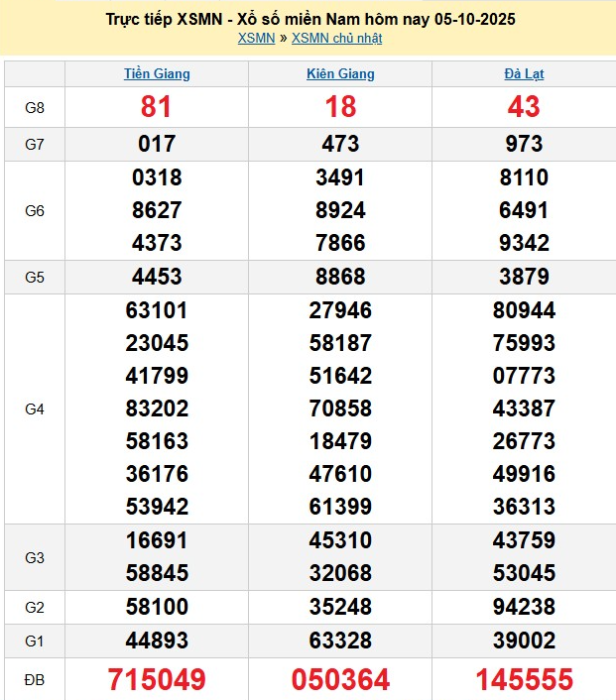Image resolution: width=616 pixels, height=700 pixels.
Task: Select Tiền Giang special prize 715049
Action: click(157, 679)
